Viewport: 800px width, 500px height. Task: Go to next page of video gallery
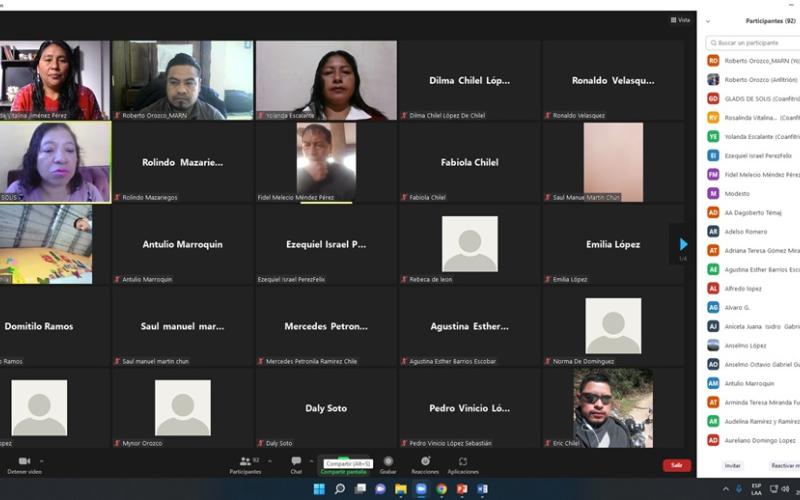[x=683, y=244]
